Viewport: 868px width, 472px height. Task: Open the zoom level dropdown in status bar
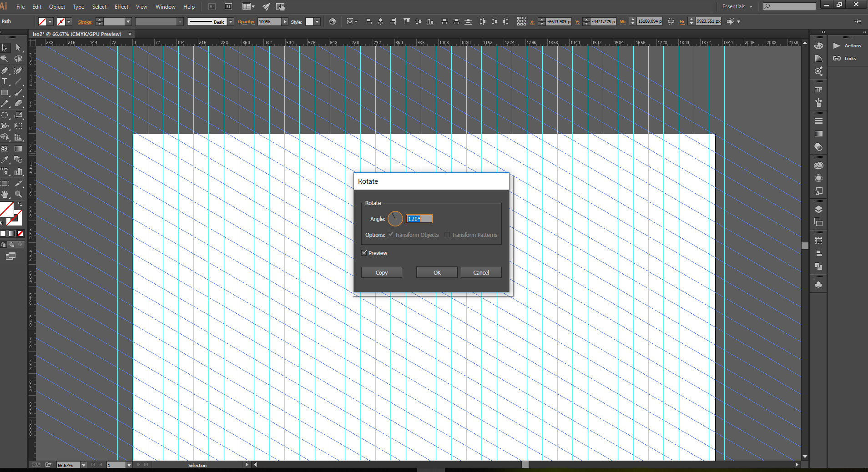tap(83, 465)
